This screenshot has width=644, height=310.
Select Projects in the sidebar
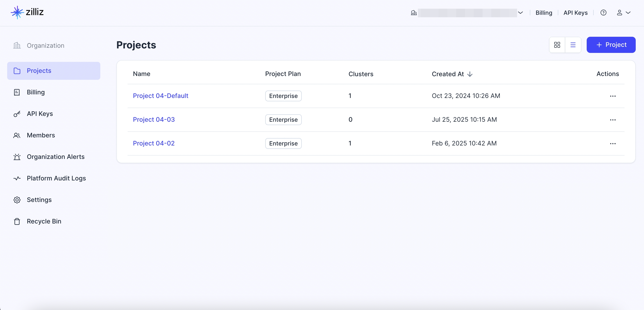click(x=39, y=71)
